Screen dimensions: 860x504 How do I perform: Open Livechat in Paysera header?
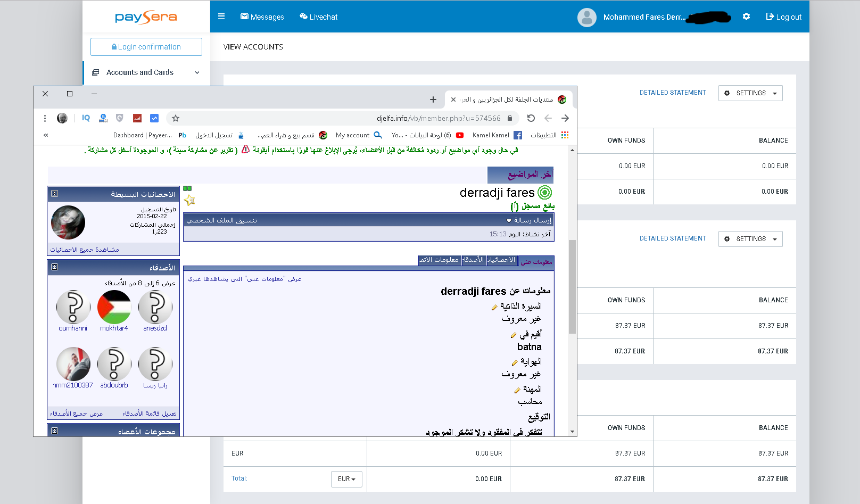[319, 17]
